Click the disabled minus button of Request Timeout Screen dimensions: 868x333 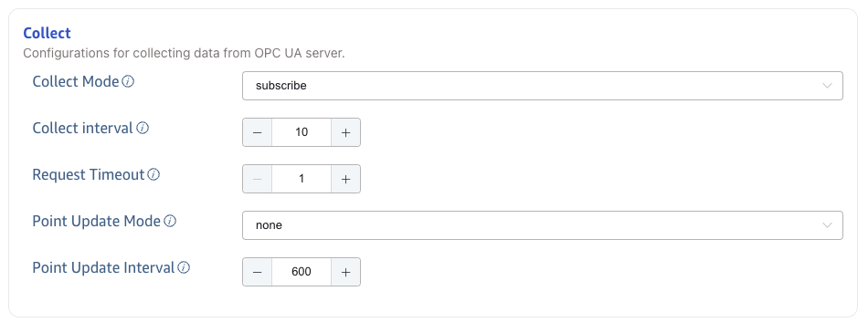[x=258, y=179]
